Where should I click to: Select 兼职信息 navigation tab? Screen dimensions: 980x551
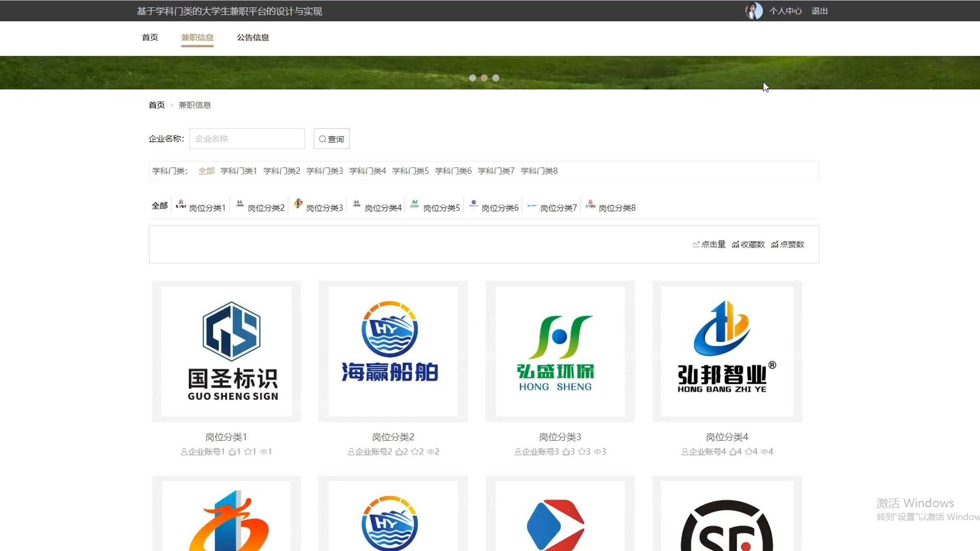197,37
